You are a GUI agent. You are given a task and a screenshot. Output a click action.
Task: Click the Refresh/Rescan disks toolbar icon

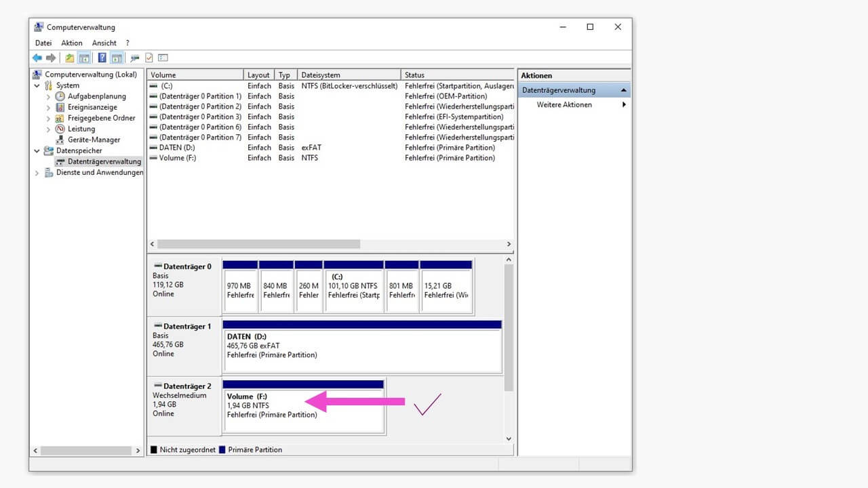coord(134,58)
